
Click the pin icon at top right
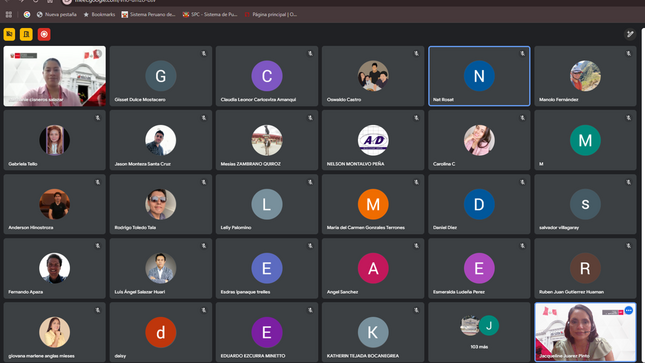(x=630, y=34)
